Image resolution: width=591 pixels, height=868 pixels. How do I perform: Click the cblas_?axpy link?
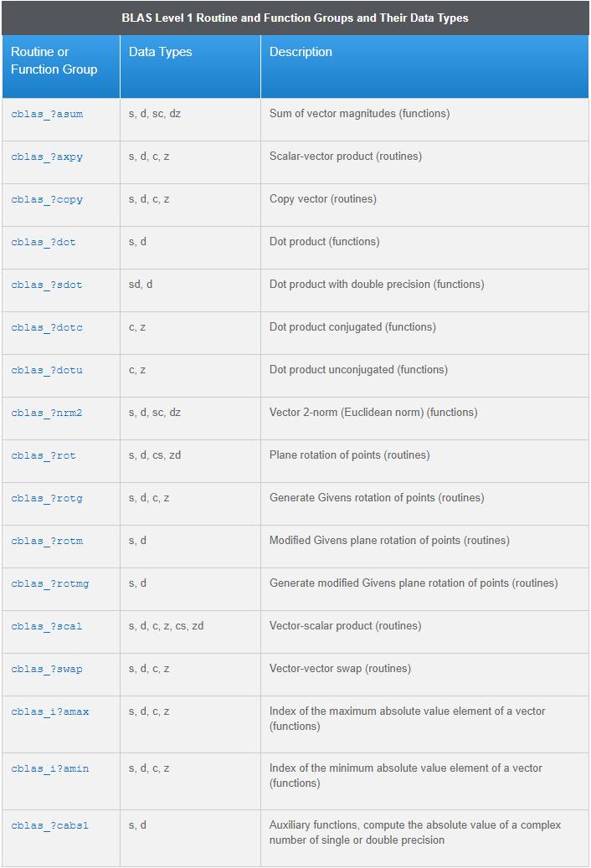point(47,157)
